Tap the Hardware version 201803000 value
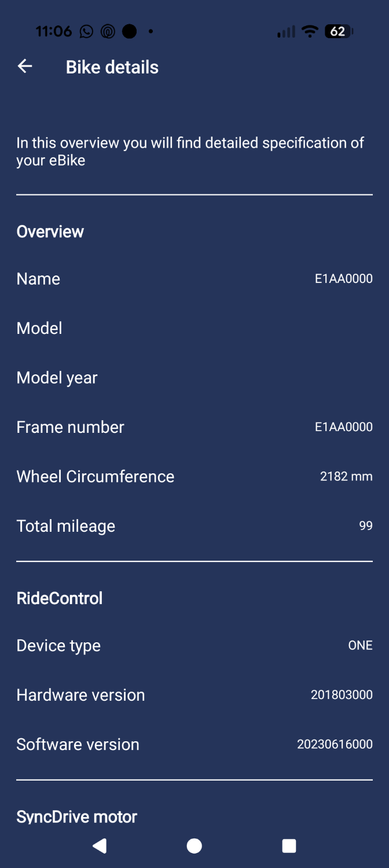This screenshot has height=868, width=389. tap(342, 695)
